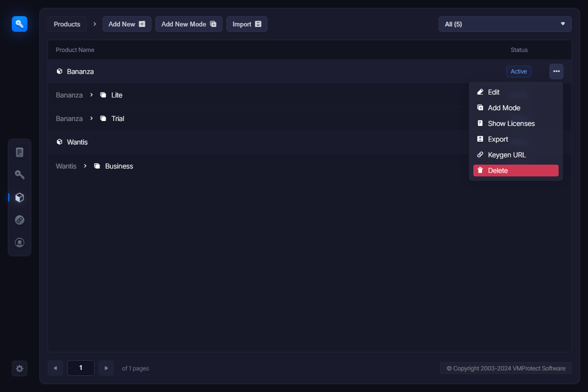The height and width of the screenshot is (392, 588).
Task: Click the Add New button
Action: coord(126,24)
